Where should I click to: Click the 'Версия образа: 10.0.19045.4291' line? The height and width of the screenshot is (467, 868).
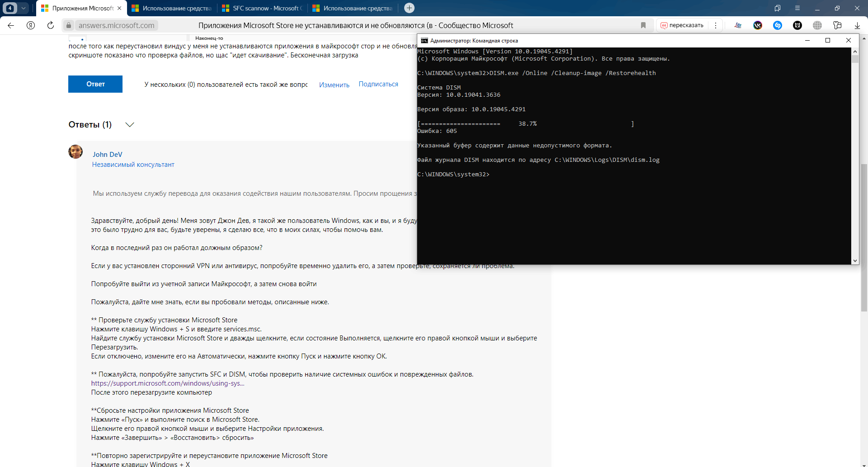pyautogui.click(x=472, y=109)
